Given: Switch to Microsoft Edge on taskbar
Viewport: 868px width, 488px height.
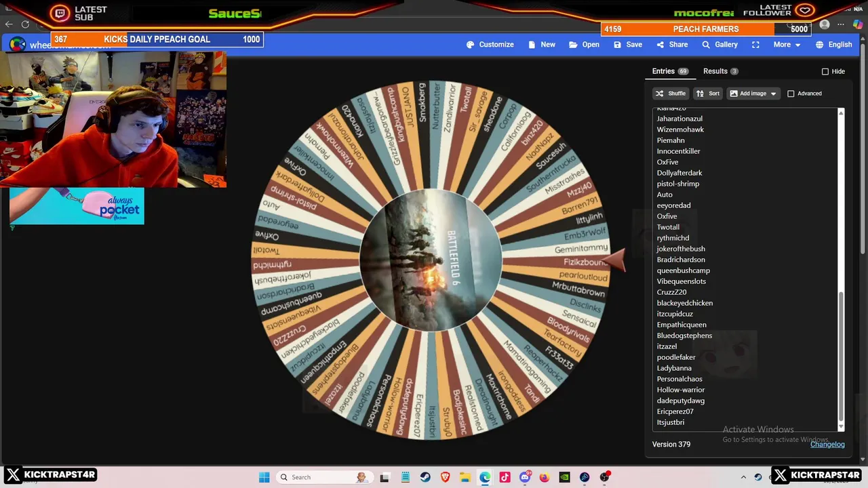Looking at the screenshot, I should [485, 477].
